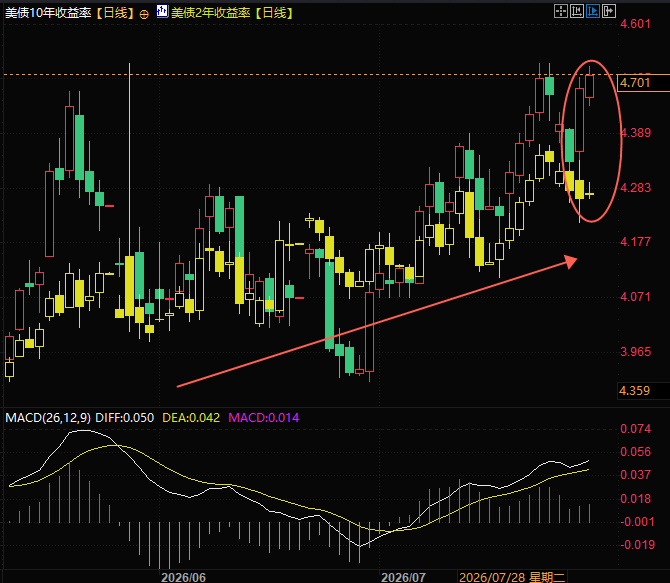Click the 0.056 MACD axis label

635,451
